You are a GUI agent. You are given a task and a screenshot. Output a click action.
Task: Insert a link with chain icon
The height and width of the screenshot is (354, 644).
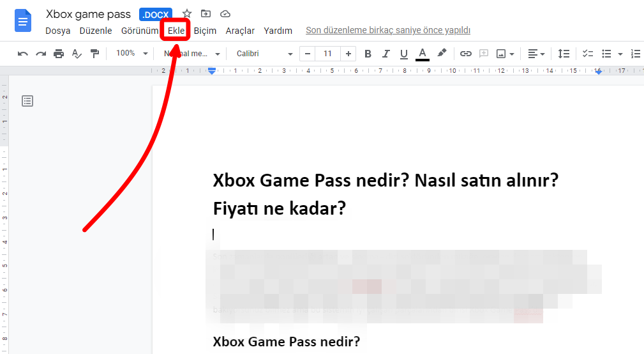(466, 54)
